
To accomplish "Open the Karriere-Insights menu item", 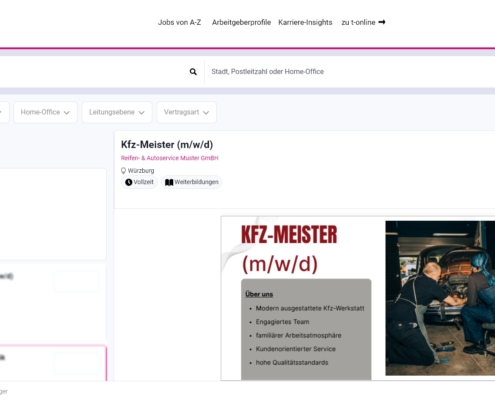I will click(305, 22).
